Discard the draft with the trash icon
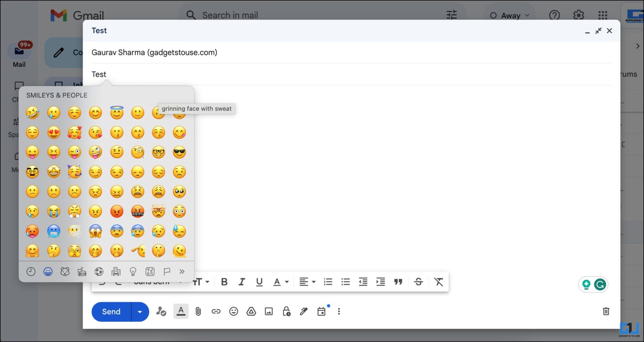The image size is (644, 342). (x=606, y=311)
